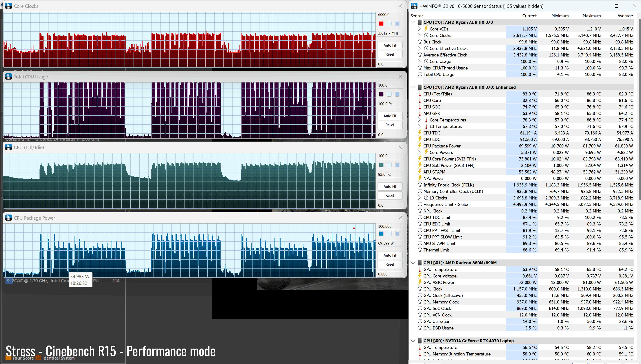Click Auto Fit in CPU (Tctl/Tdie) graph
641x364 pixels.
point(390,186)
